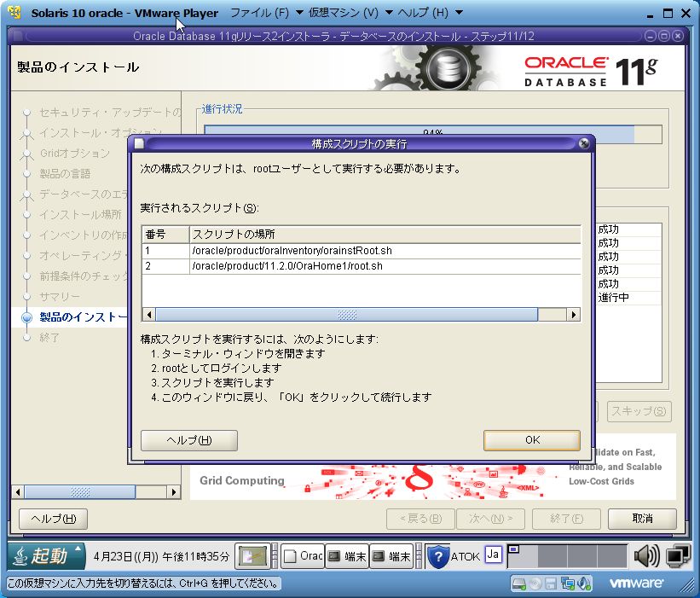Select 製品の言語 step in sidebar

65,174
